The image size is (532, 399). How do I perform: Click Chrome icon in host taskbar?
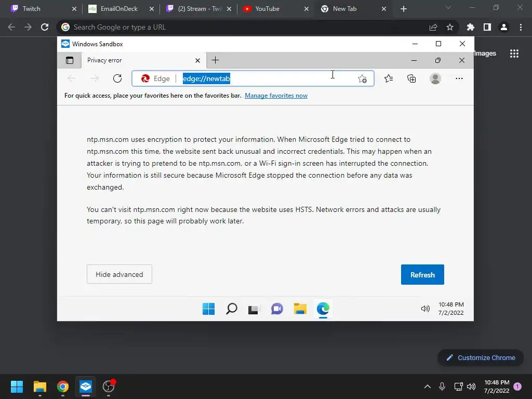63,387
